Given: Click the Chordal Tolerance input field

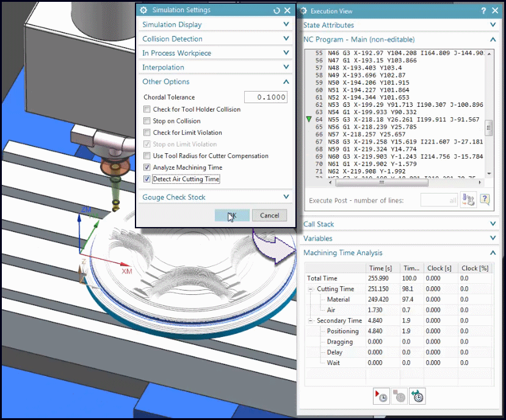Looking at the screenshot, I should 266,97.
